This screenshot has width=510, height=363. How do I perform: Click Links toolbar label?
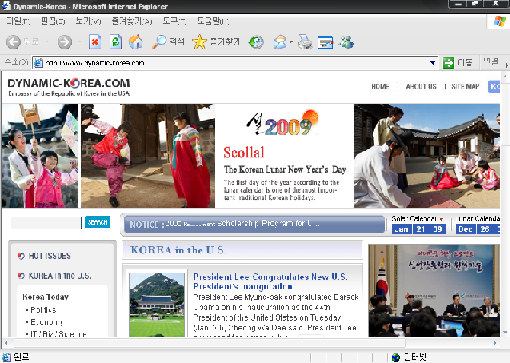491,62
